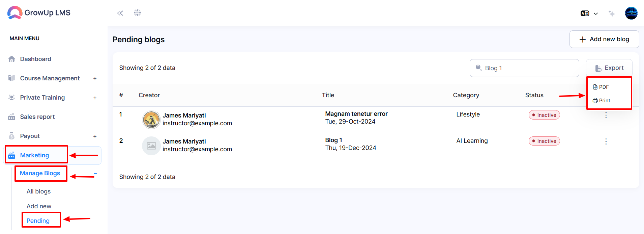Expand Course Management submenu
Image resolution: width=644 pixels, height=234 pixels.
[95, 79]
